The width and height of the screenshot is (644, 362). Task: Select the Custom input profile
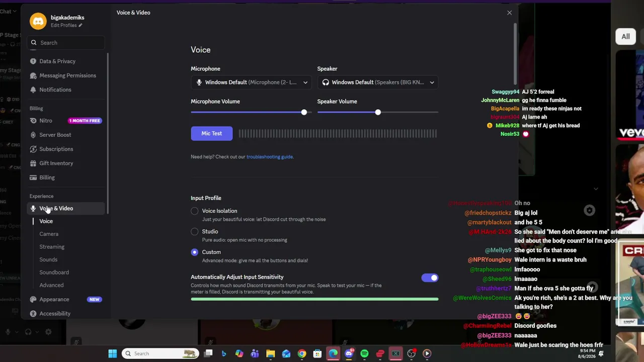coord(195,252)
